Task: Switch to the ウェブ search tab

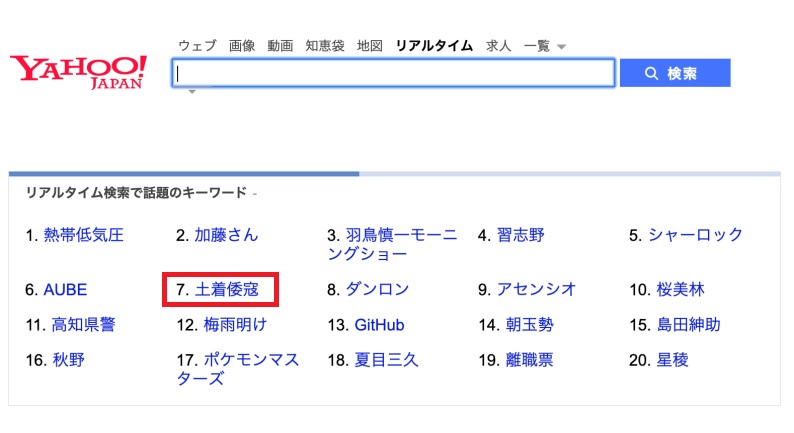Action: click(197, 46)
